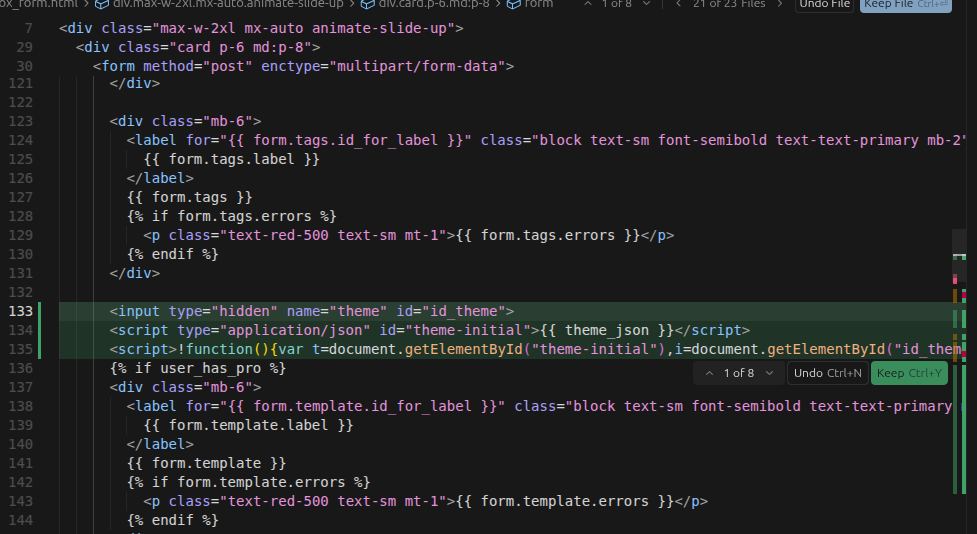Click line number 133 in the gutter
This screenshot has height=534, width=977.
tap(20, 311)
